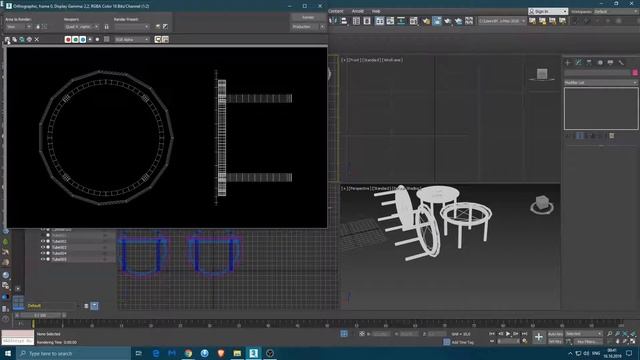Toggle visibility eye for Tube005

pyautogui.click(x=42, y=259)
